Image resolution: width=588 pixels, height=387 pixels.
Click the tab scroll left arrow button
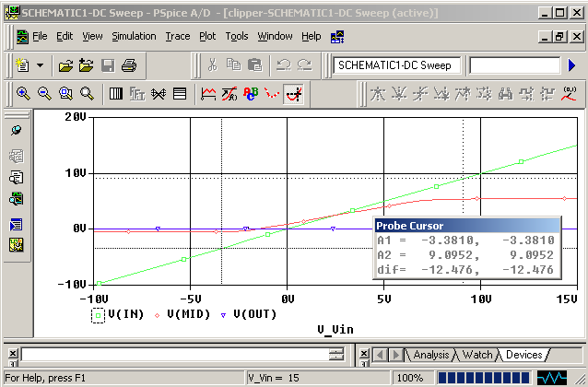[381, 355]
